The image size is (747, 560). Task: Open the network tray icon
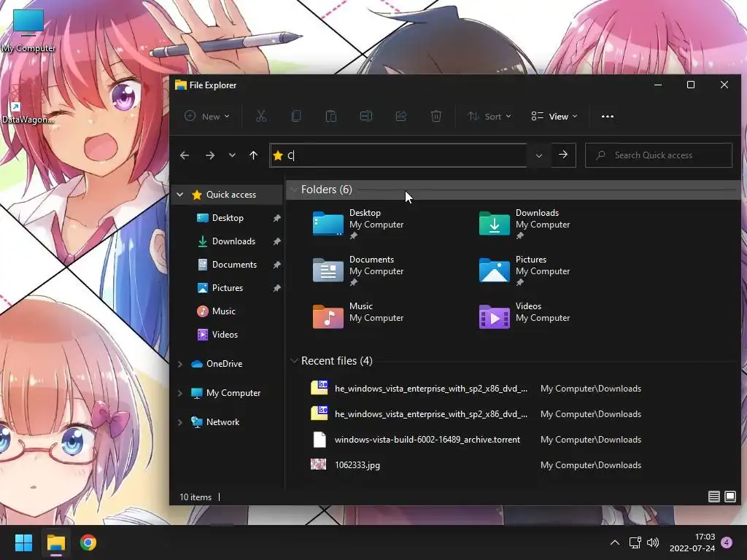pos(635,542)
